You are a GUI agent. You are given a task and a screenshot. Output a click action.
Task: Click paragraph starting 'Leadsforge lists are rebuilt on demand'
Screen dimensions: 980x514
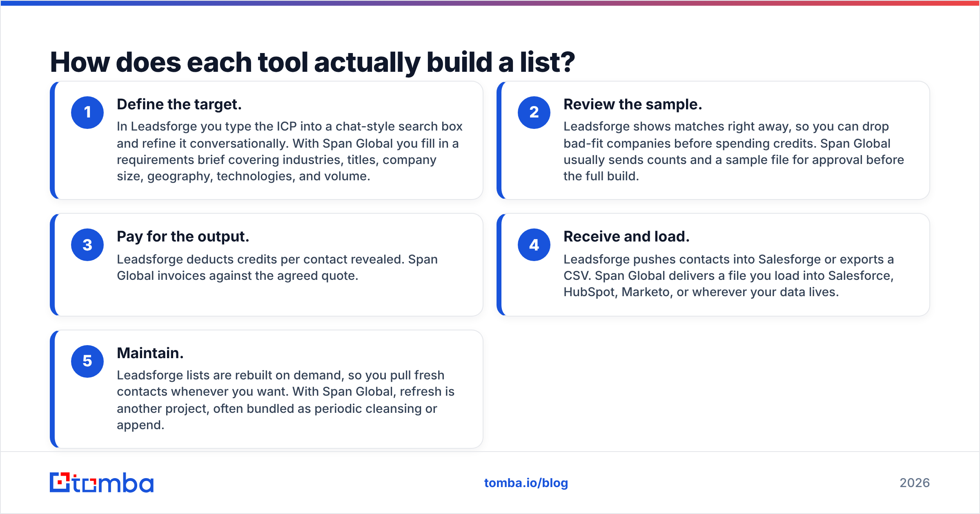pos(285,400)
